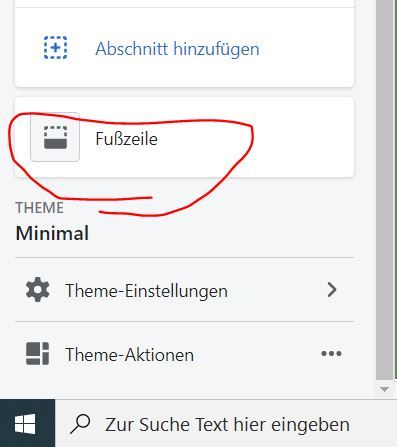Click the dashed plus add-section icon

(56, 48)
